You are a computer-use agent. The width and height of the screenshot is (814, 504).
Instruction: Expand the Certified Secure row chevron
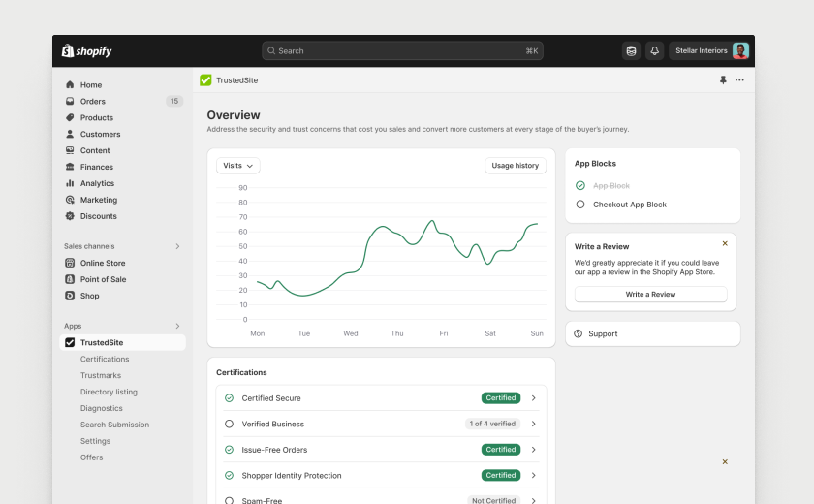(533, 398)
